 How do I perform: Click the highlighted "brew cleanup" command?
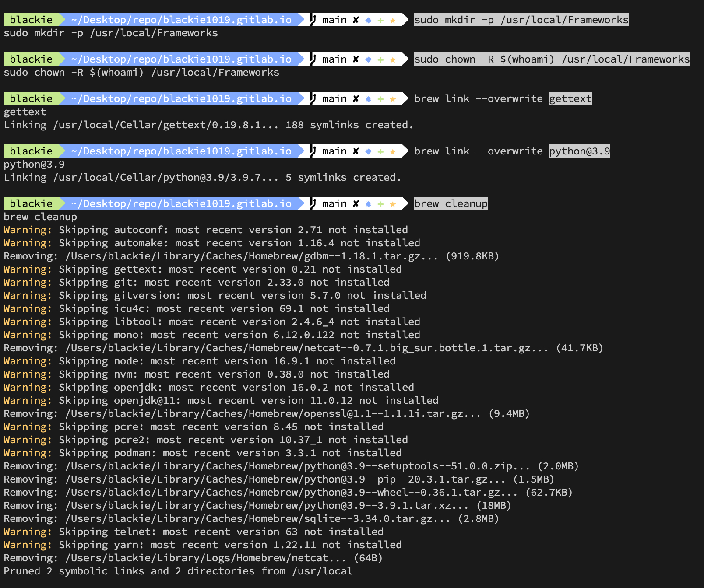(x=451, y=203)
